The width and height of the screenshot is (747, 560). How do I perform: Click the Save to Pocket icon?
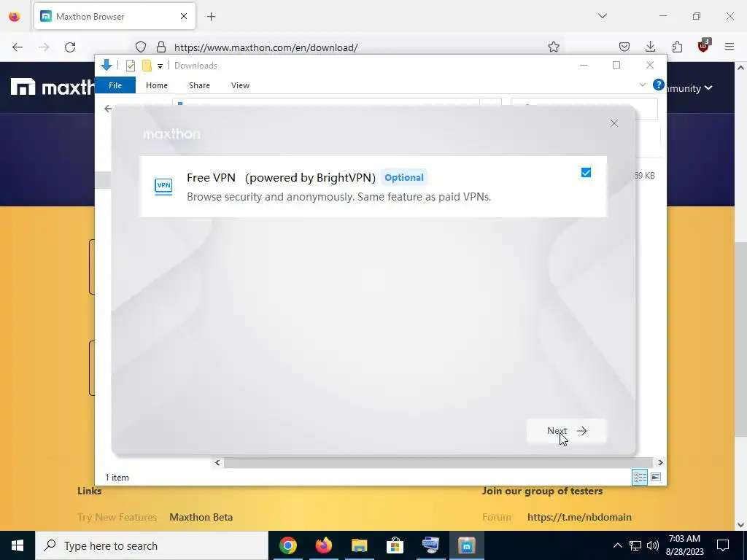coord(624,47)
